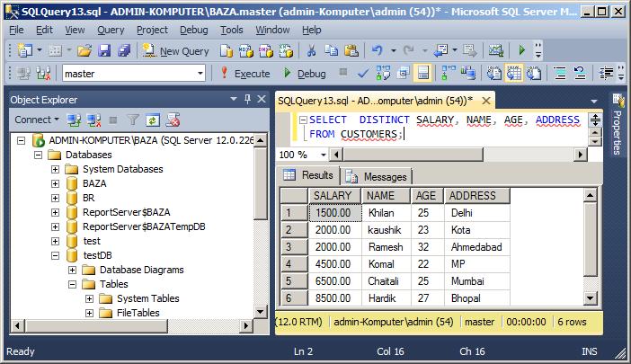
Task: Open the 100 % zoom dropdown in editor
Action: (324, 155)
